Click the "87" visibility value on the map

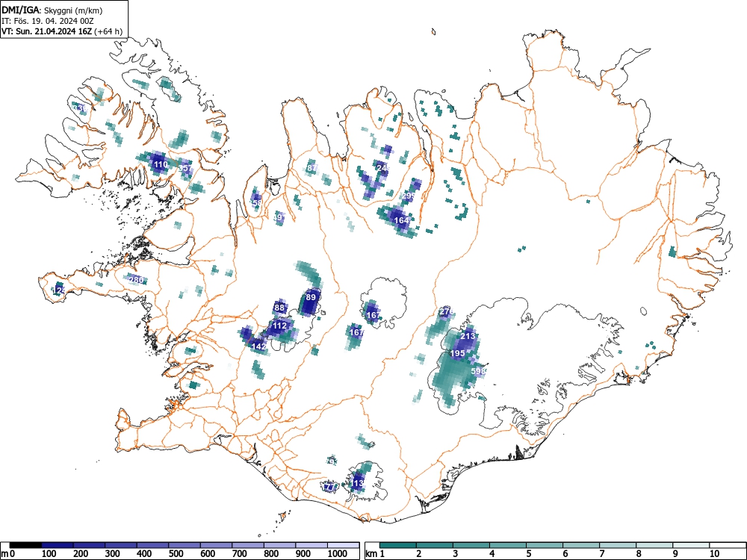pyautogui.click(x=312, y=167)
